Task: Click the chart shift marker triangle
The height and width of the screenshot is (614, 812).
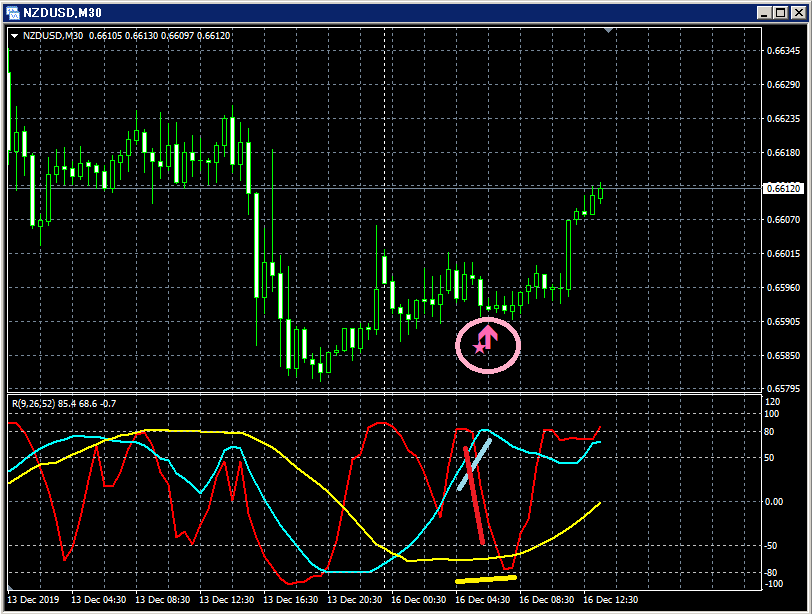Action: pyautogui.click(x=608, y=31)
